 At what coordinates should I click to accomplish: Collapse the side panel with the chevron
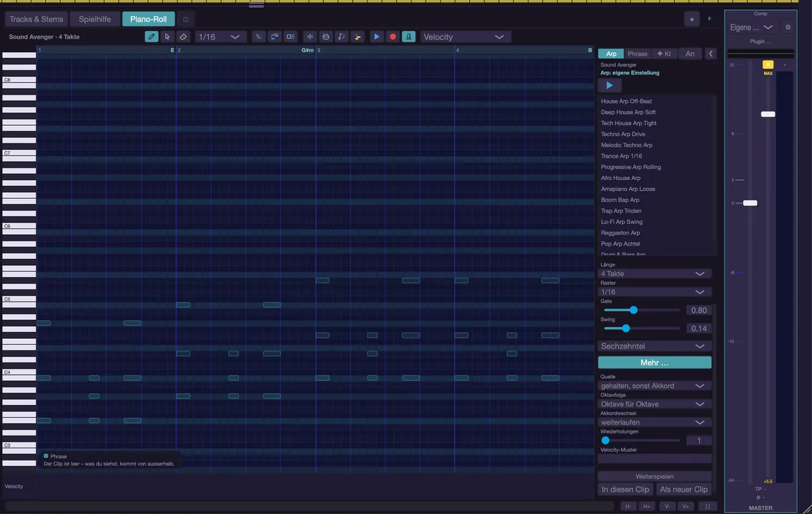pos(710,53)
